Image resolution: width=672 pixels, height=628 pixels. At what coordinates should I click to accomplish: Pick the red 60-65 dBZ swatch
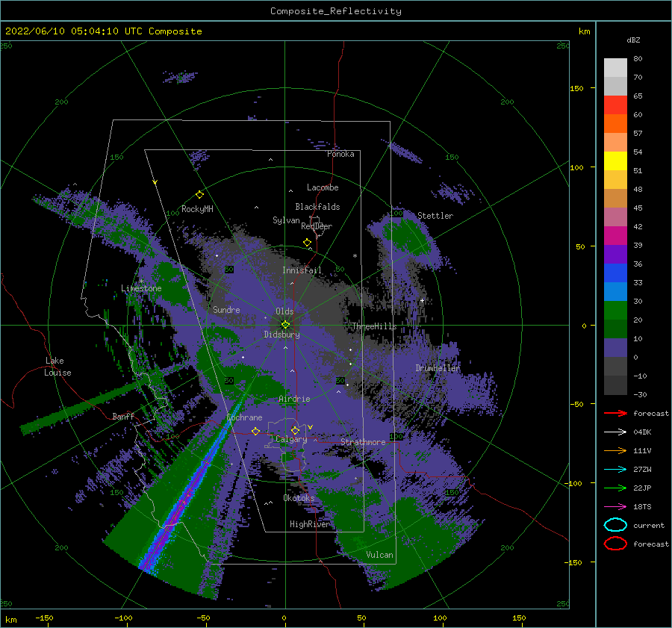click(x=615, y=105)
